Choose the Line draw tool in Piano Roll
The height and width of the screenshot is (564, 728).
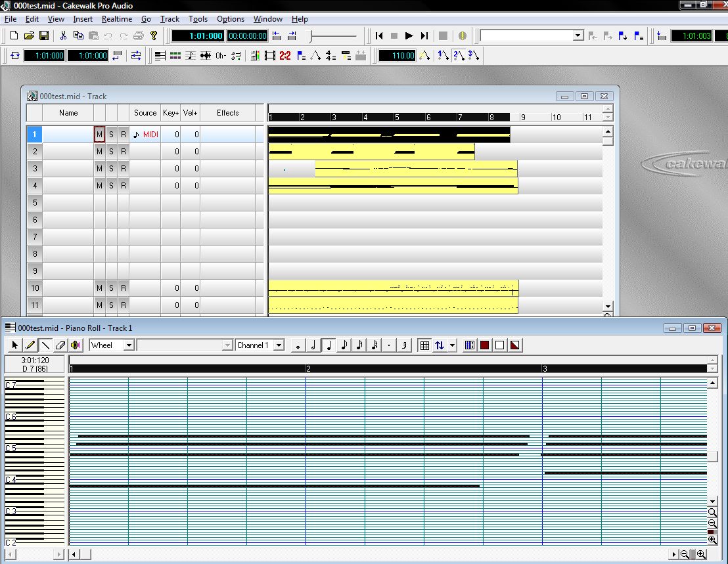(x=45, y=345)
